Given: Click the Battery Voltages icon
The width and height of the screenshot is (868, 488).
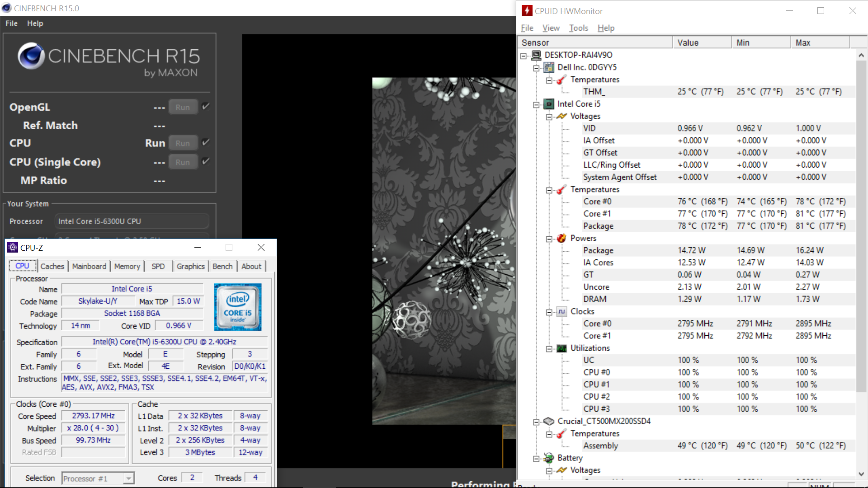Looking at the screenshot, I should (561, 470).
